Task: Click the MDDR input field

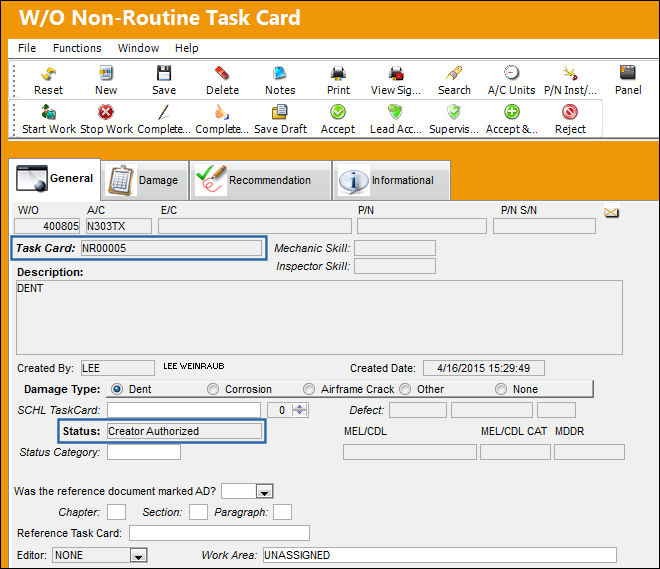Action: (x=589, y=452)
